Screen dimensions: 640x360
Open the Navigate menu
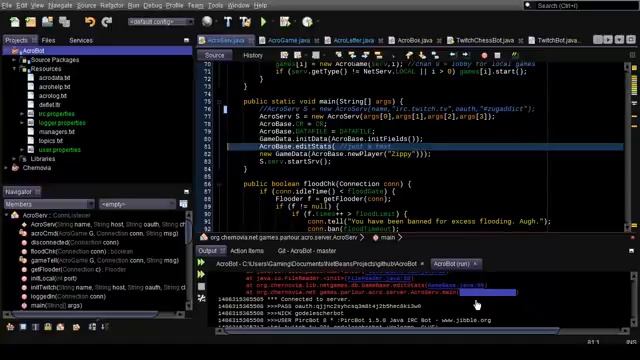(x=60, y=5)
